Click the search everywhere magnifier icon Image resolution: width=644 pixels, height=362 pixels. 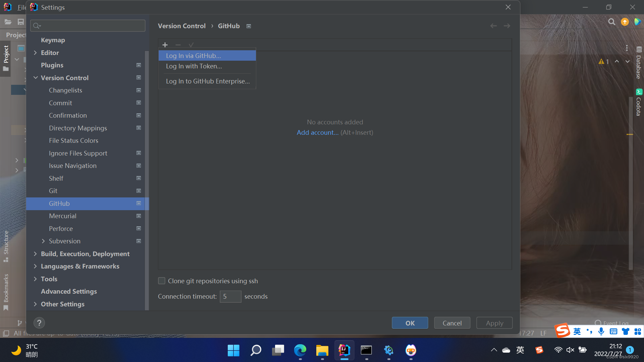click(x=611, y=22)
